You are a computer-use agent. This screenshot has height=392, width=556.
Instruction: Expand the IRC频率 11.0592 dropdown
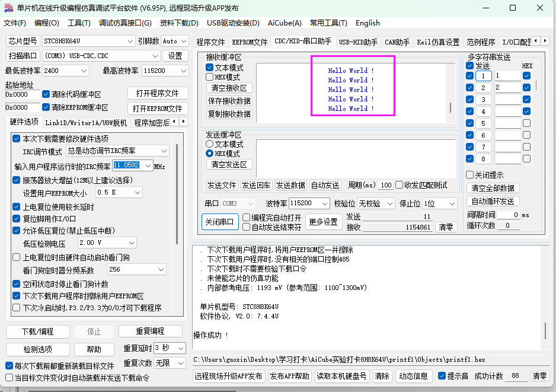148,165
